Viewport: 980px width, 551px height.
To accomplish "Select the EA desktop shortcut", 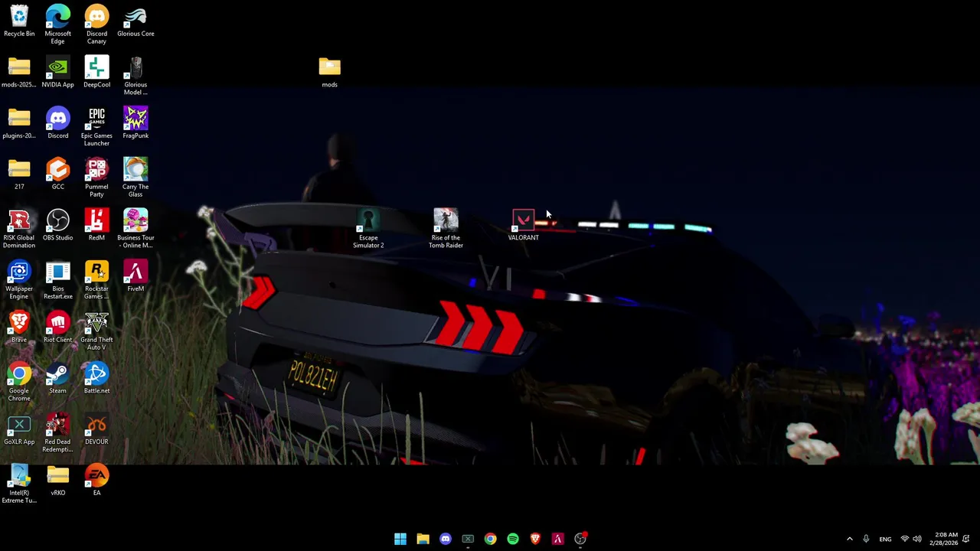I will pyautogui.click(x=96, y=481).
